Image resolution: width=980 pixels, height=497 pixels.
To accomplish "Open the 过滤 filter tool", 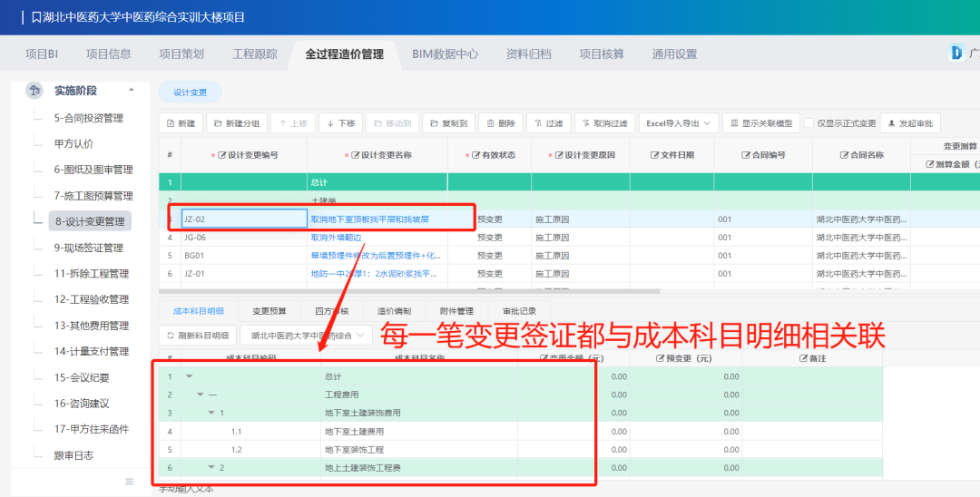I will click(x=548, y=123).
